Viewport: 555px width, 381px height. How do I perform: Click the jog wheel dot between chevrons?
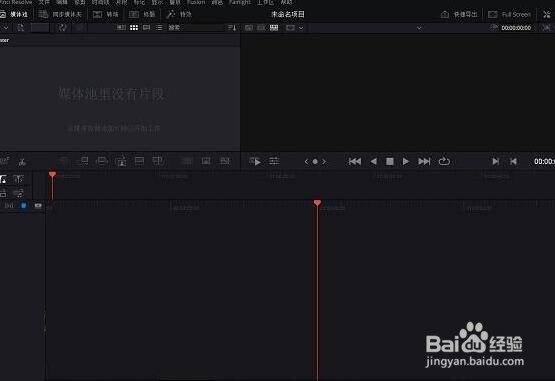click(315, 162)
